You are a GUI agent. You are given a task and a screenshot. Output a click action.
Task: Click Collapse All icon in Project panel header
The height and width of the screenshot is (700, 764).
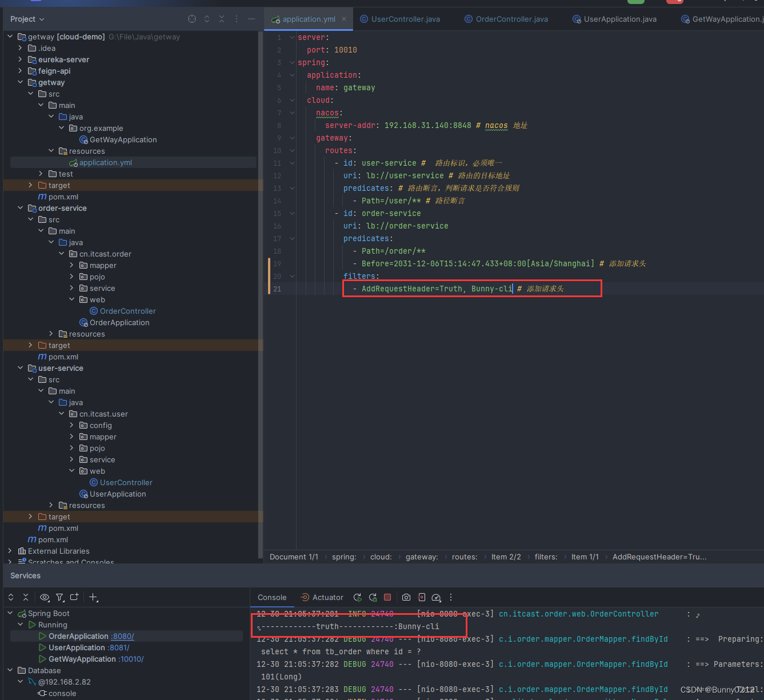222,19
